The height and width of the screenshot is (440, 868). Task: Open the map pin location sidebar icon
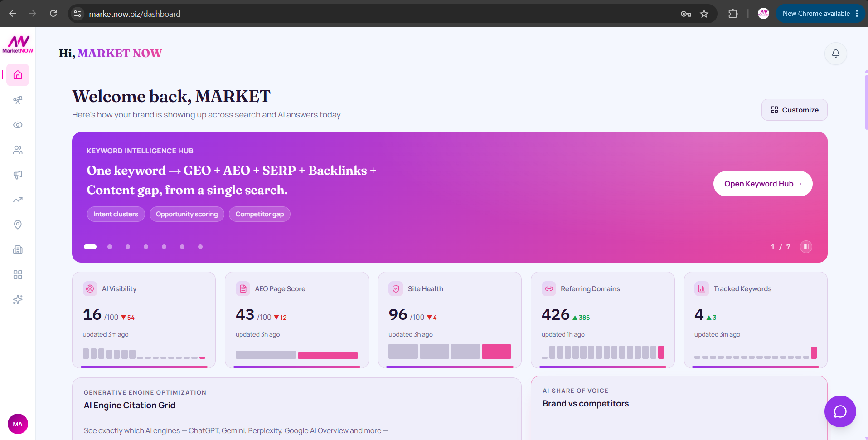point(18,225)
